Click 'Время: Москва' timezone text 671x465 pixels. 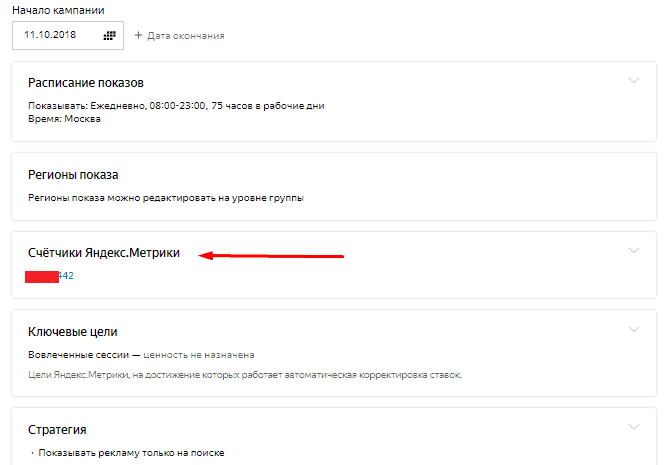pos(64,119)
